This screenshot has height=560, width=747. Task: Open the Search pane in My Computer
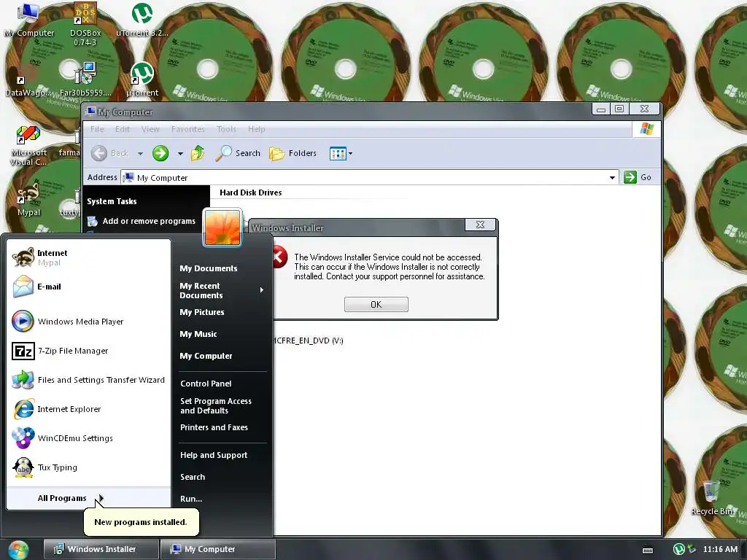coord(238,153)
